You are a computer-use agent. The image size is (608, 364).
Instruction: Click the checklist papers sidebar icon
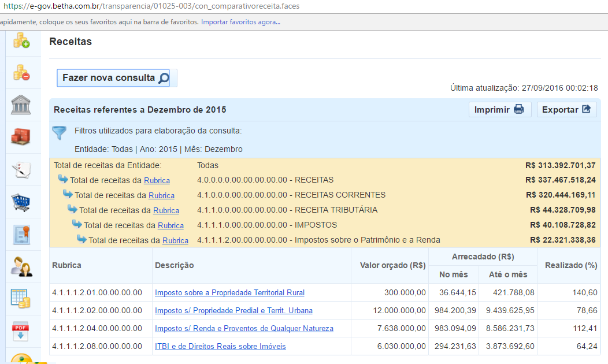[x=21, y=170]
